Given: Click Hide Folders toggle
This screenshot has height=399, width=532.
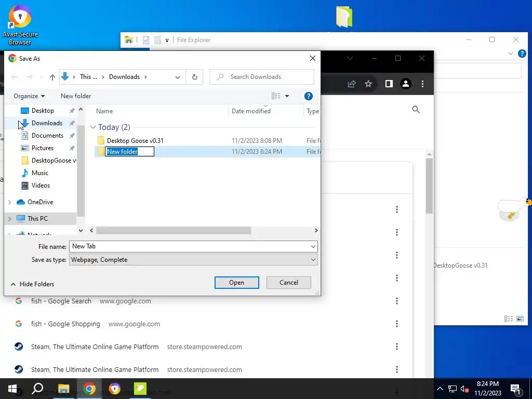Looking at the screenshot, I should [33, 284].
